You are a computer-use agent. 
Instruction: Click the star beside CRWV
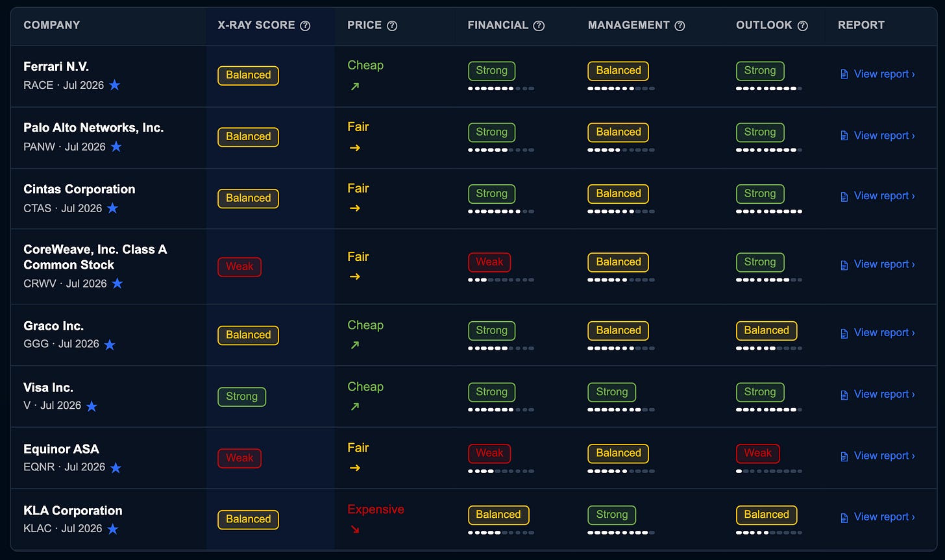pyautogui.click(x=117, y=284)
